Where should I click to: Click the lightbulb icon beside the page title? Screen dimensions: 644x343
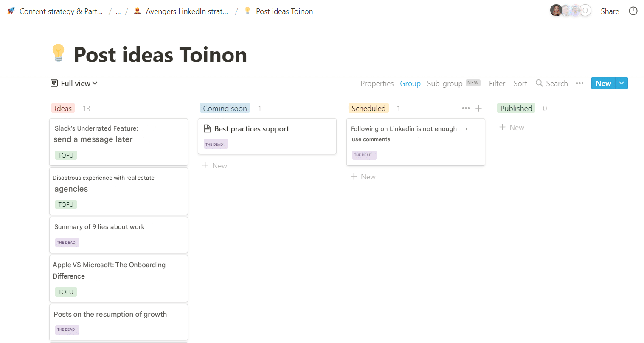(x=58, y=52)
